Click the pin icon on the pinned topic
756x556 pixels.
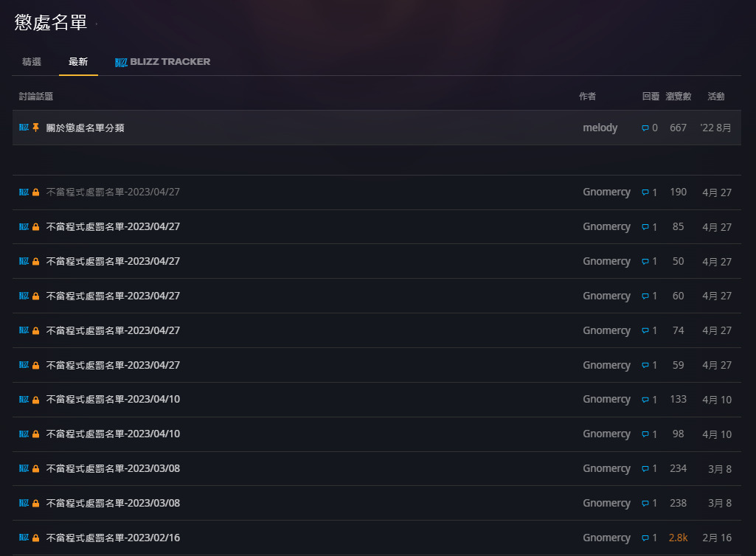(35, 128)
